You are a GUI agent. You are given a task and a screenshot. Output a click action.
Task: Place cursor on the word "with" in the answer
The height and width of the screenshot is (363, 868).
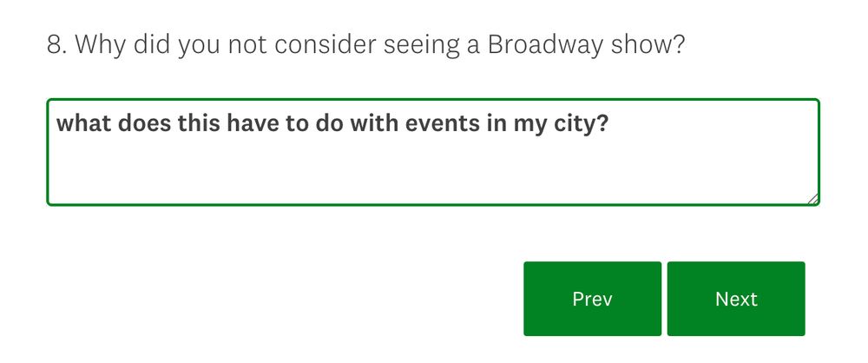(370, 123)
